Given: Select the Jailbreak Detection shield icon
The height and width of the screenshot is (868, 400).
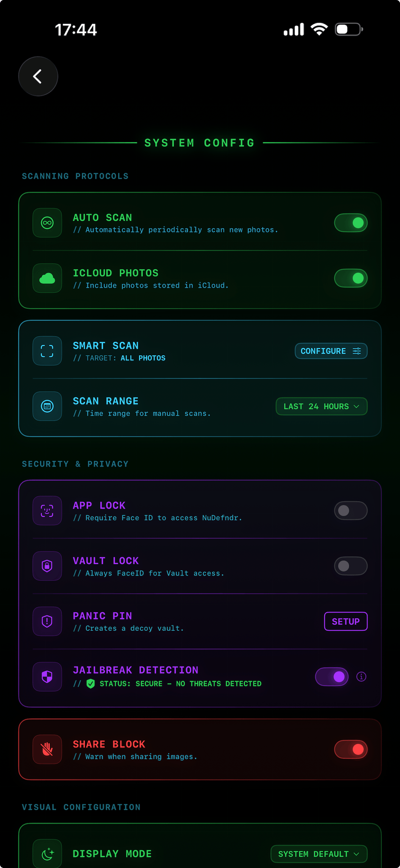Looking at the screenshot, I should (47, 677).
